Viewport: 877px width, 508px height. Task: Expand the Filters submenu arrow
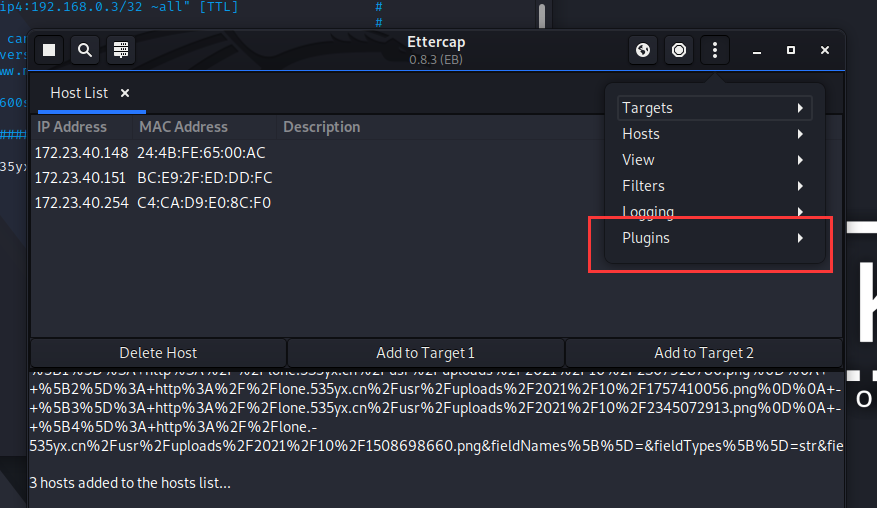click(x=799, y=186)
